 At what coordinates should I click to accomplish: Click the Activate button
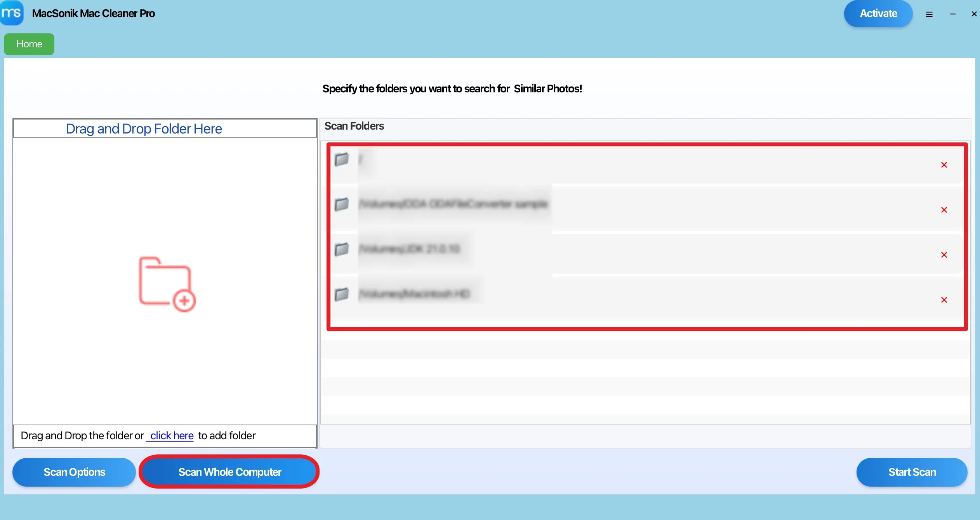[878, 14]
